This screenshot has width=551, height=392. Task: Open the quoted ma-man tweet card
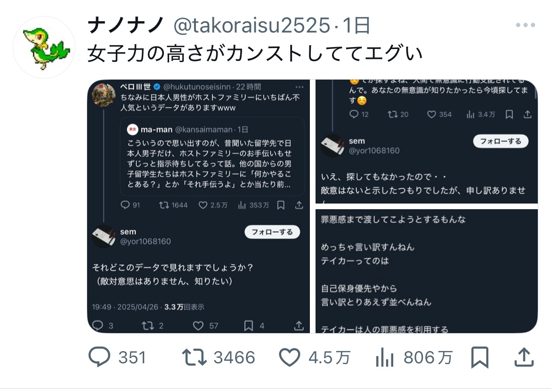(212, 156)
